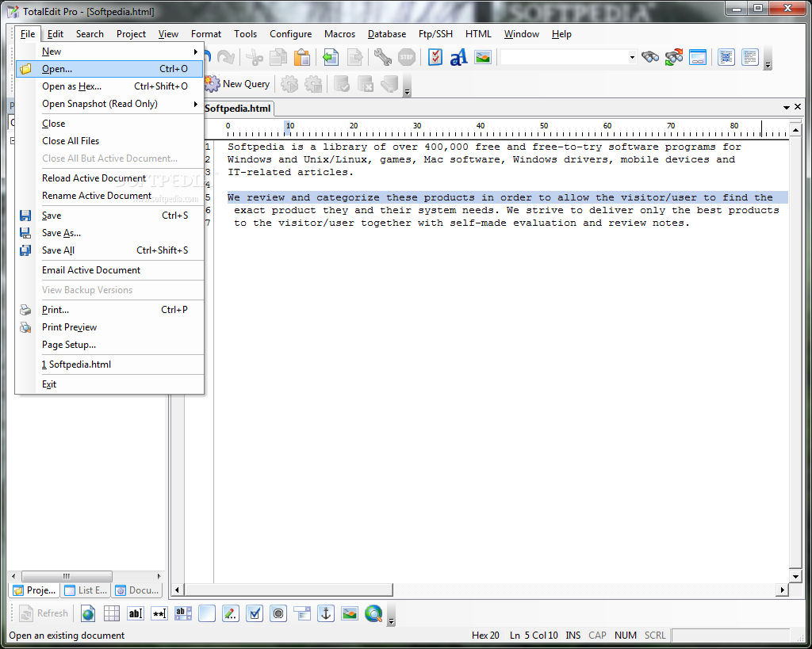
Task: Expand Open Snapshot (Read Only) submenu
Action: [196, 104]
